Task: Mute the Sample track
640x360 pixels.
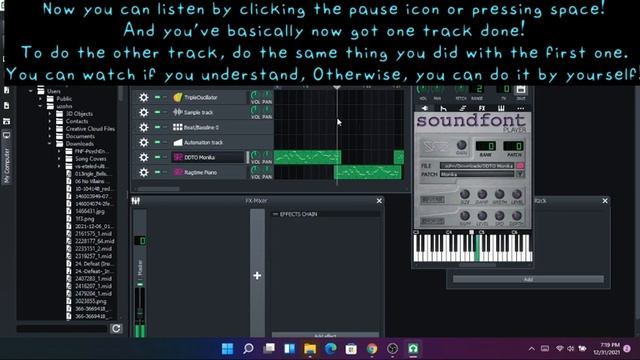Action: (x=157, y=112)
